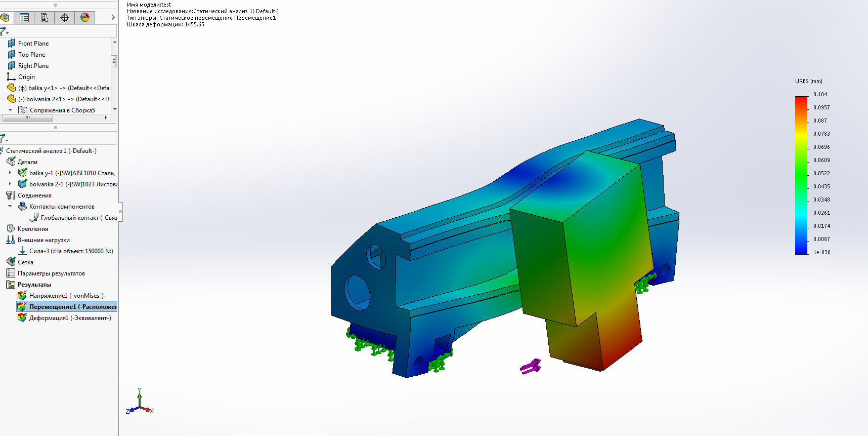The image size is (868, 436).
Task: Click the Деформация1 strain plot icon
Action: 22,318
